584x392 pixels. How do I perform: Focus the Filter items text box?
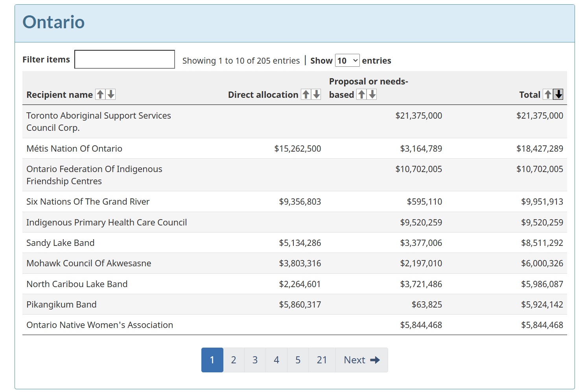tap(125, 59)
